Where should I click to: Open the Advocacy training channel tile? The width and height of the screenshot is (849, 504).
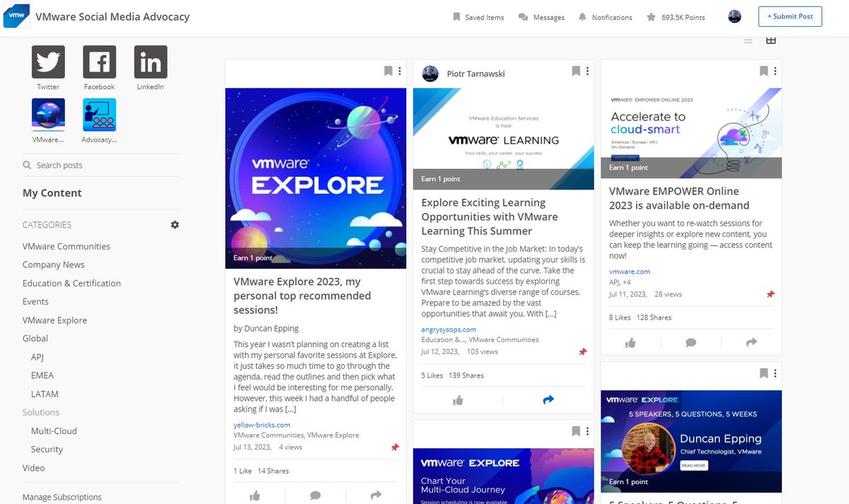pyautogui.click(x=99, y=115)
